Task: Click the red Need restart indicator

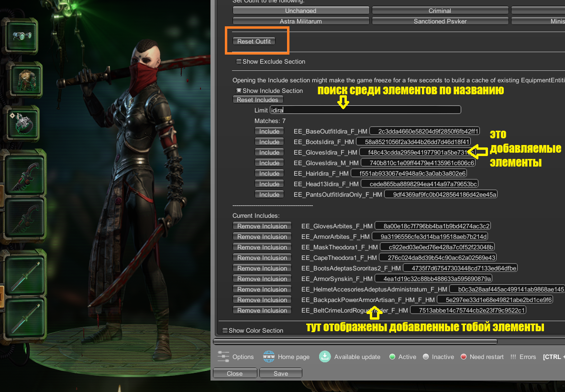Action: click(464, 357)
